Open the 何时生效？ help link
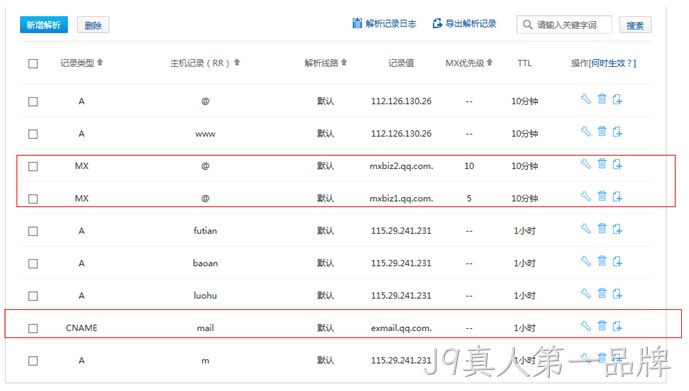Image resolution: width=689 pixels, height=391 pixels. 613,63
